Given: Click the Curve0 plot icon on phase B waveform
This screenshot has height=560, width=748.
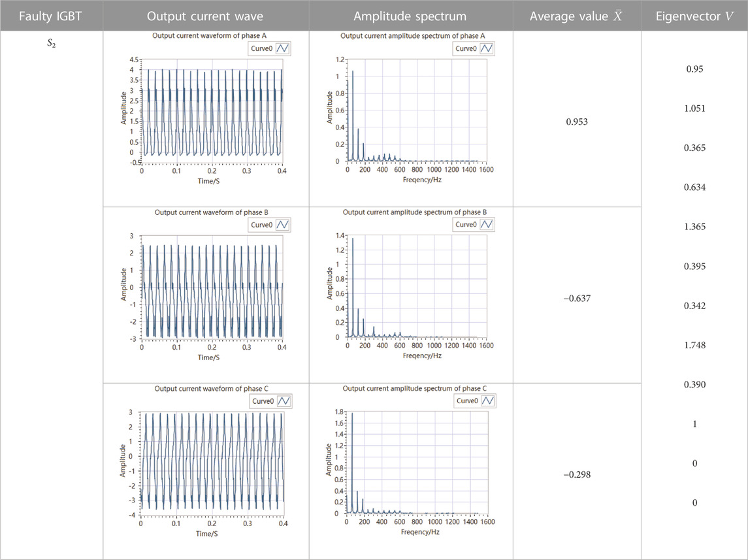Looking at the screenshot, I should (x=283, y=225).
